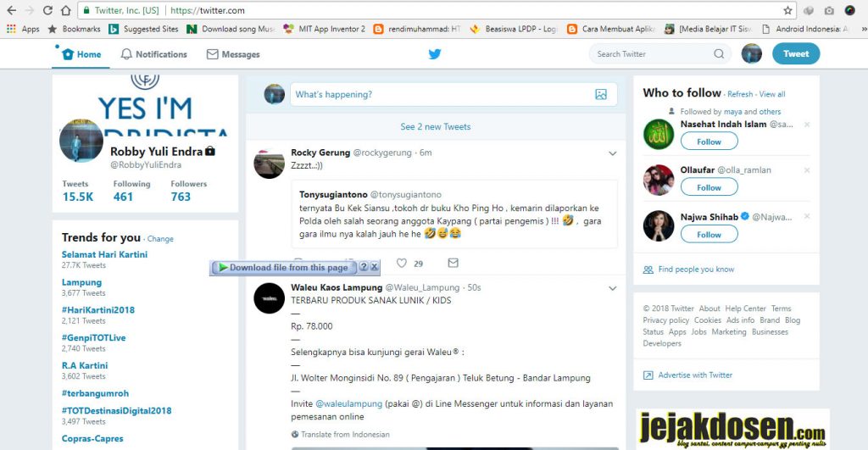The image size is (868, 450).
Task: Open the Home tab
Action: 81,54
